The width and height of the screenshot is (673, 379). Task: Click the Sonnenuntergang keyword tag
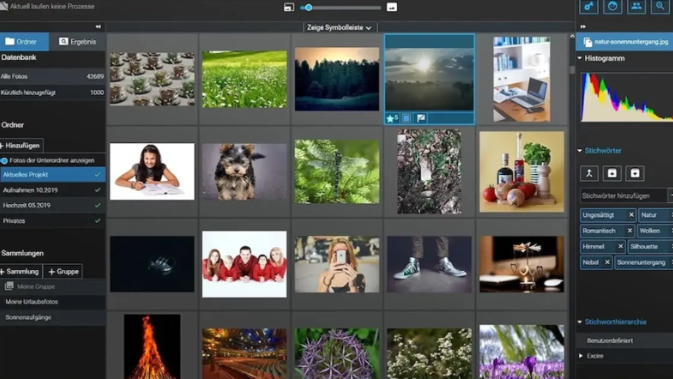coord(643,262)
